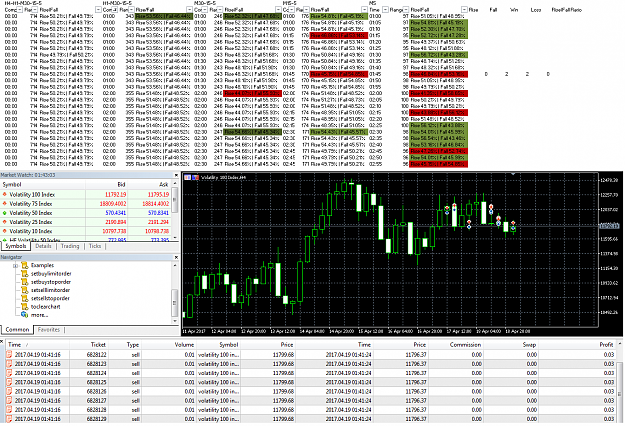Click Volatility 100 Index down-arrow icon
The image size is (625, 426).
(5, 194)
